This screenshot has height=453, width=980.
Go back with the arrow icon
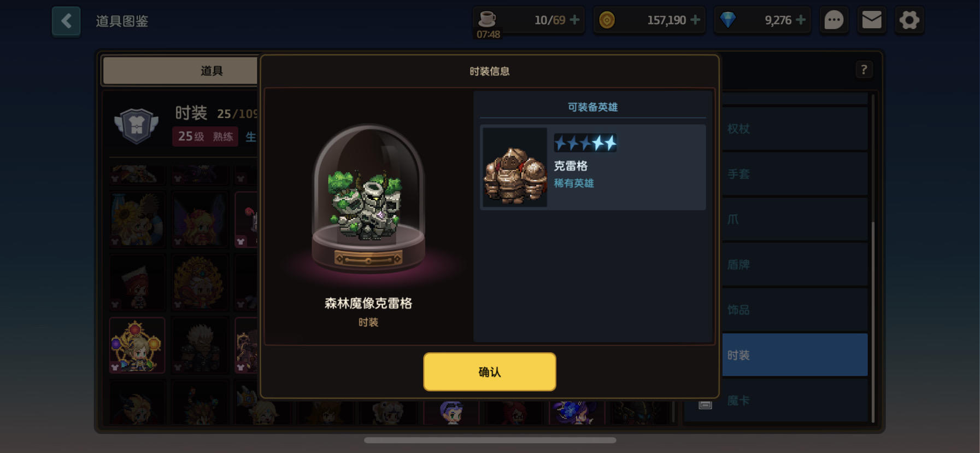(x=66, y=21)
